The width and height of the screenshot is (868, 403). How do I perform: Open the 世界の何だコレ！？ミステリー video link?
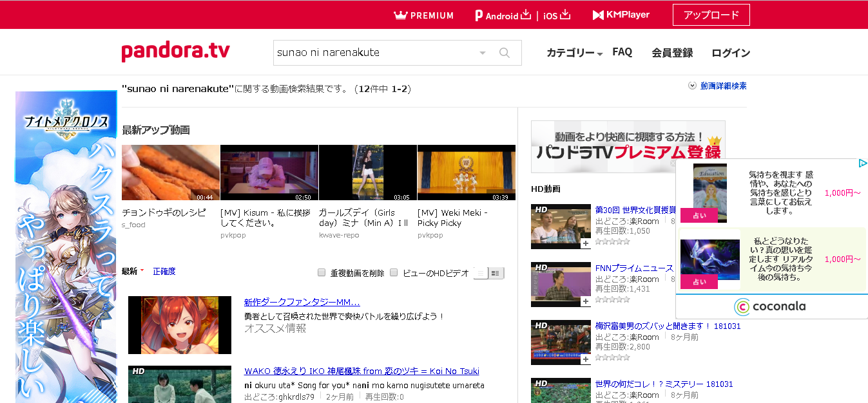click(664, 384)
